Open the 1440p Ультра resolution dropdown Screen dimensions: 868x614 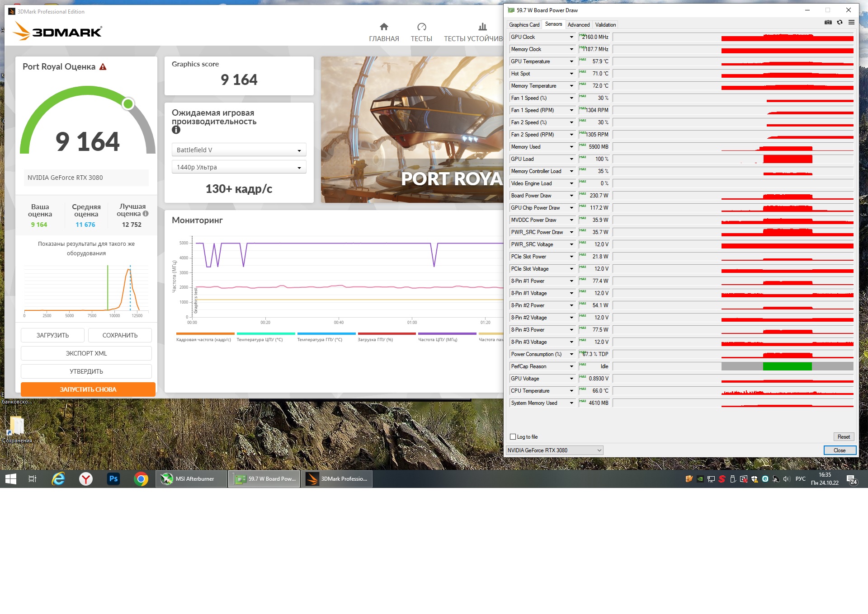point(239,167)
